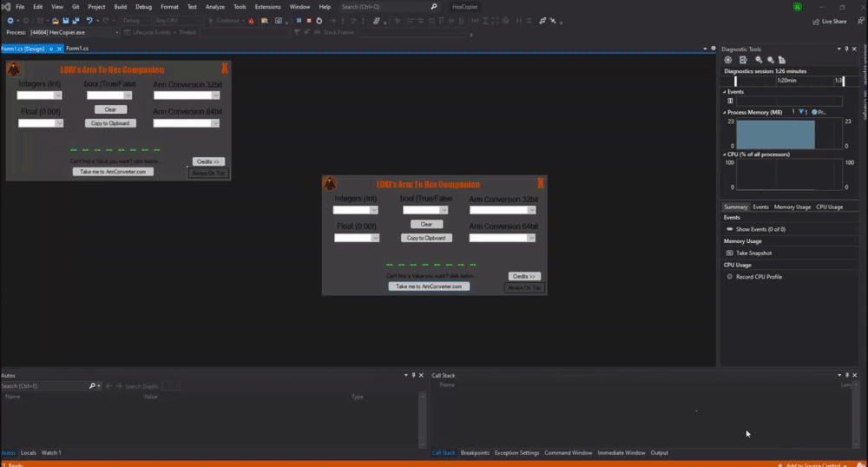Click the Autos search magnifier icon
The width and height of the screenshot is (868, 467).
[93, 385]
